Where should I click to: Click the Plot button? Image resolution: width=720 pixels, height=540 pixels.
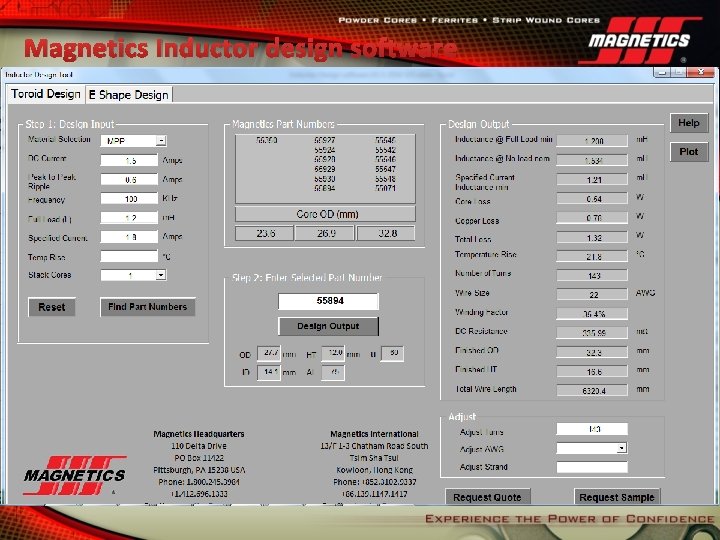689,152
